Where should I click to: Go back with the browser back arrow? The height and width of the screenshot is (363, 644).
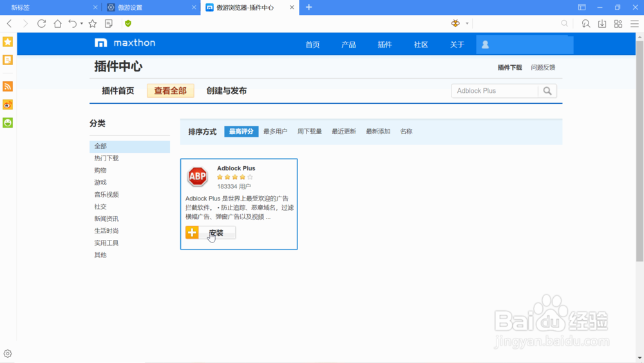[10, 24]
